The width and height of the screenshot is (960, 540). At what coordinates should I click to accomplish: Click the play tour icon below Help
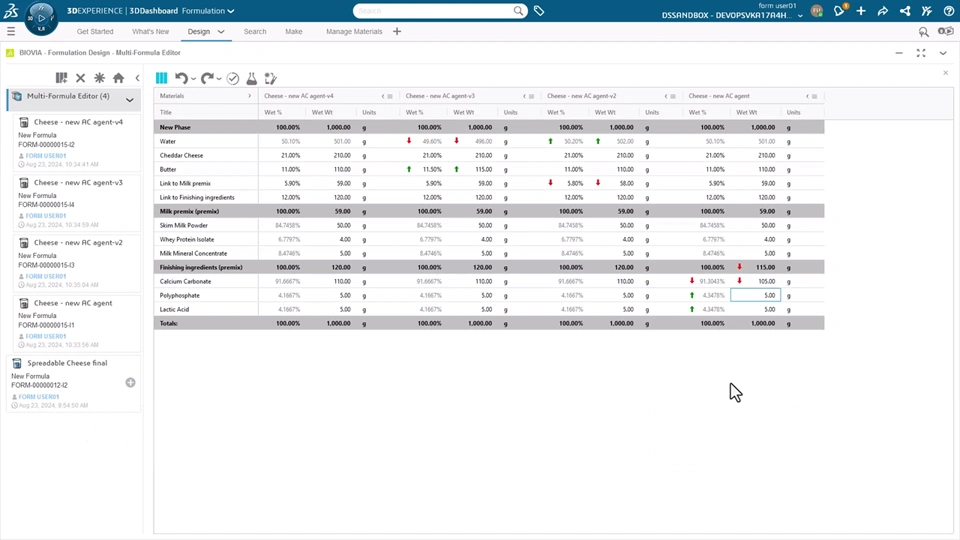click(x=946, y=31)
